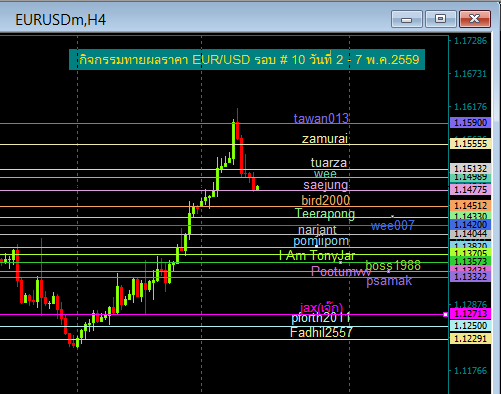Select the psamak purple label
The height and width of the screenshot is (394, 501).
click(389, 281)
